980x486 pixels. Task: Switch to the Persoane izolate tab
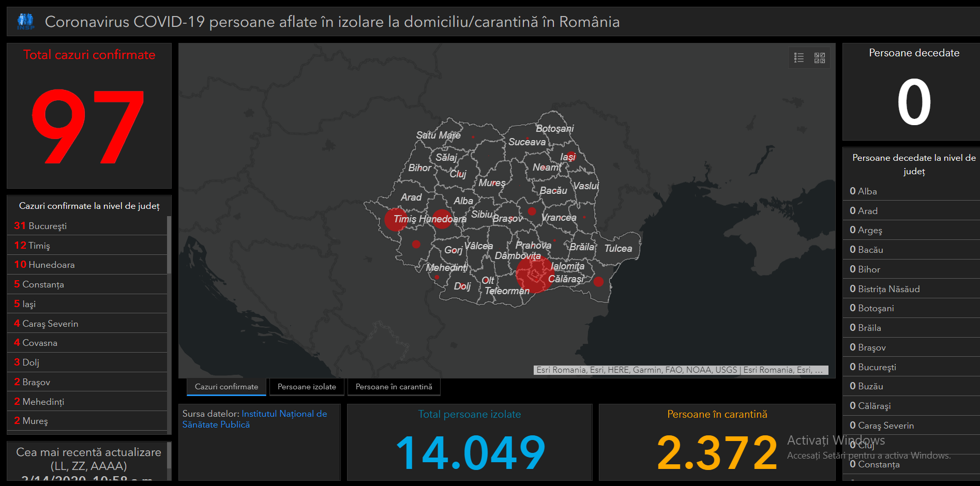click(x=307, y=387)
